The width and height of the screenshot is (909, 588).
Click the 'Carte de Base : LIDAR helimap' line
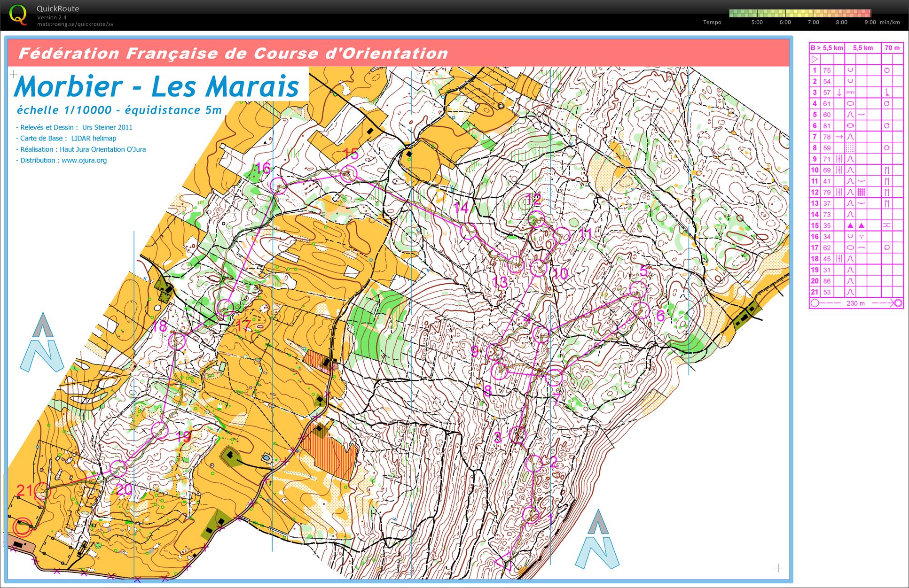point(66,138)
